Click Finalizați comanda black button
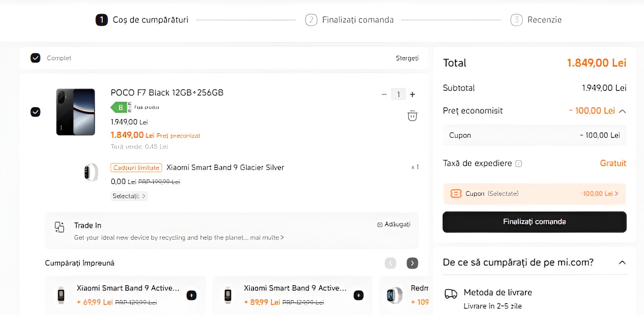The width and height of the screenshot is (644, 315). point(534,222)
